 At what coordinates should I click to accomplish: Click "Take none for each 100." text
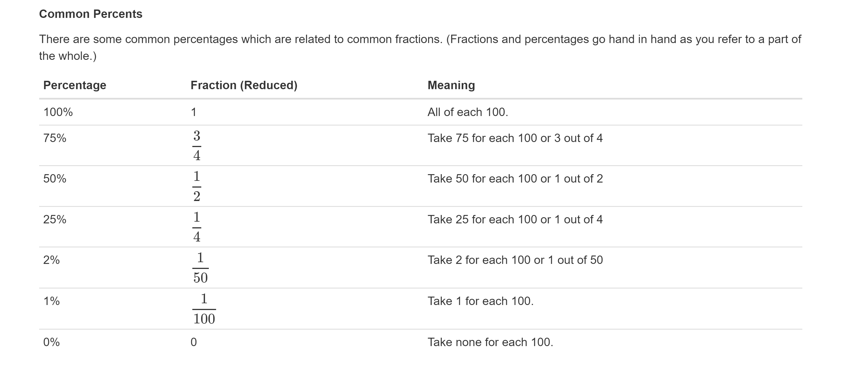pos(490,342)
